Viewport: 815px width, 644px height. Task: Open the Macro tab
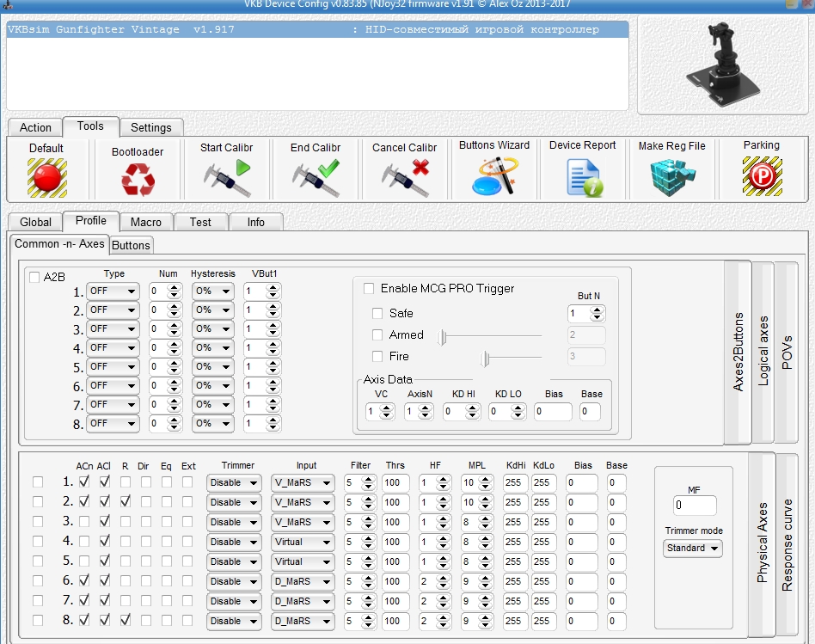click(146, 222)
